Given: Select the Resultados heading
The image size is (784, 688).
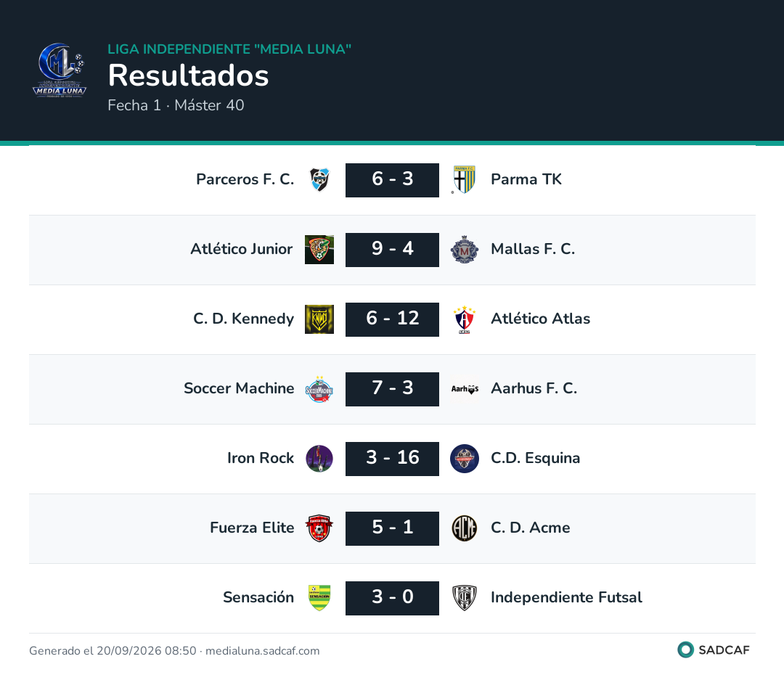Looking at the screenshot, I should click(x=189, y=75).
